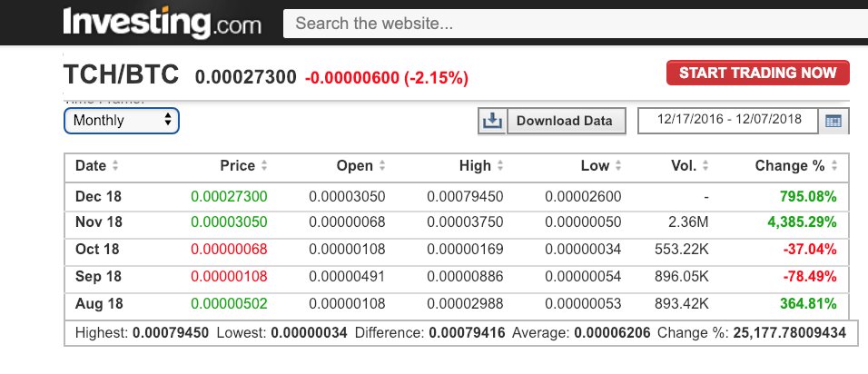868x374 pixels.
Task: Click Nov 18 volume 2.36M
Action: pyautogui.click(x=688, y=222)
